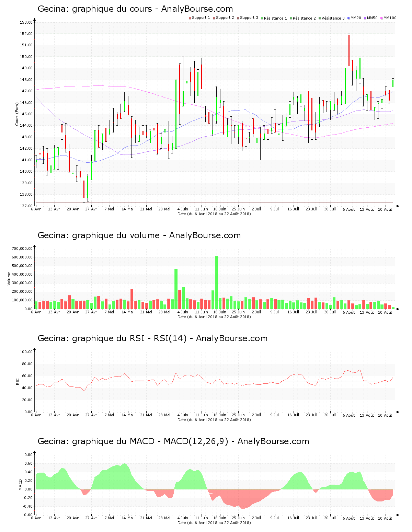Click the 'Volume' vertical axis title
This screenshot has height=532, width=412.
coord(9,278)
